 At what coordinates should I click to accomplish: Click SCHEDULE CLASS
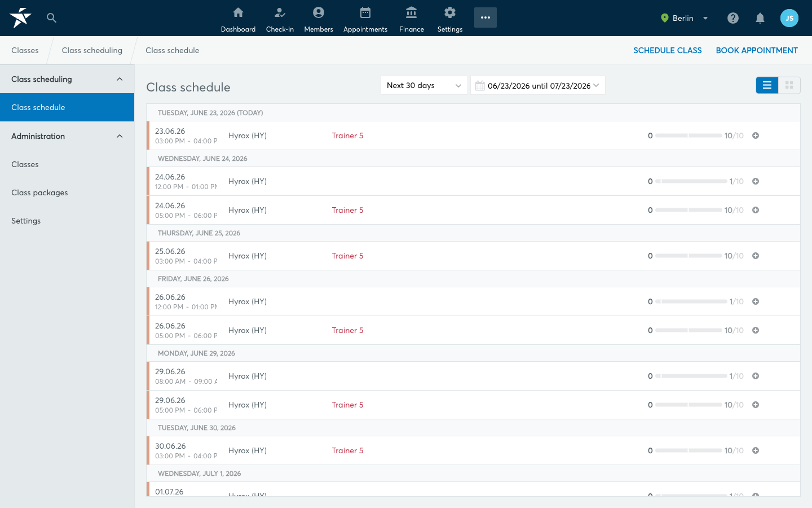[x=668, y=50]
